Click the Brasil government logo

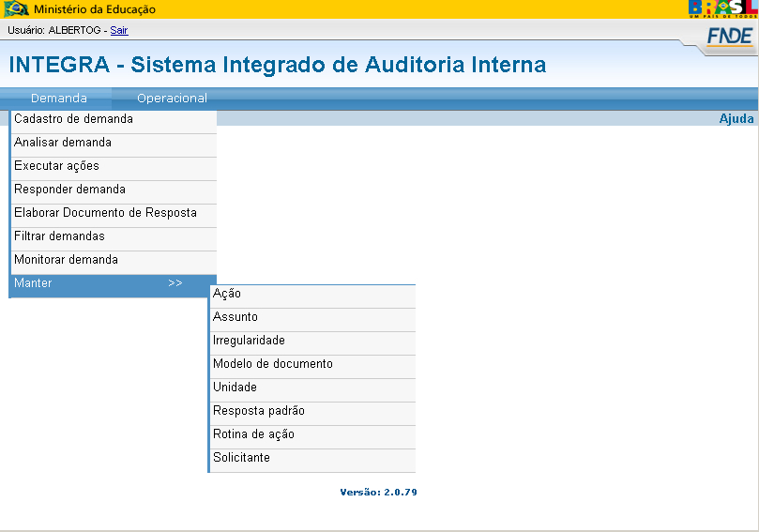coord(723,8)
